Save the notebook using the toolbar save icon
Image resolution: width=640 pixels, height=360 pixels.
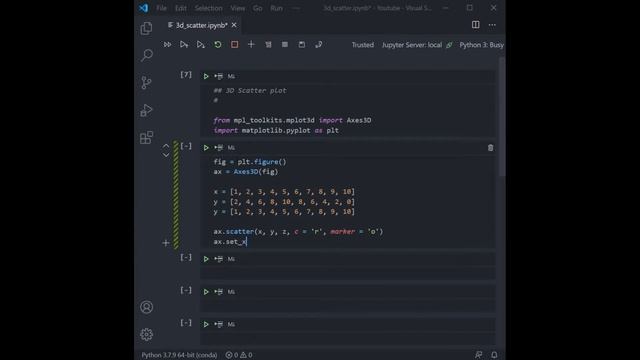(x=302, y=44)
